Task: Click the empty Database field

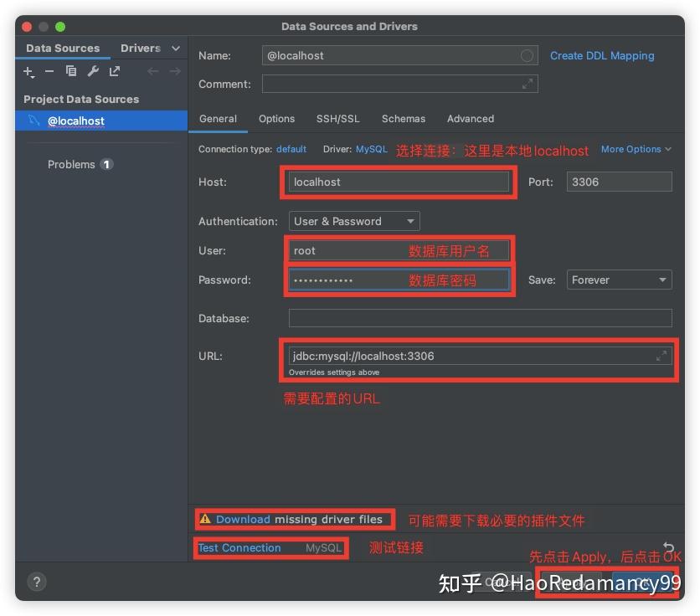Action: tap(481, 318)
